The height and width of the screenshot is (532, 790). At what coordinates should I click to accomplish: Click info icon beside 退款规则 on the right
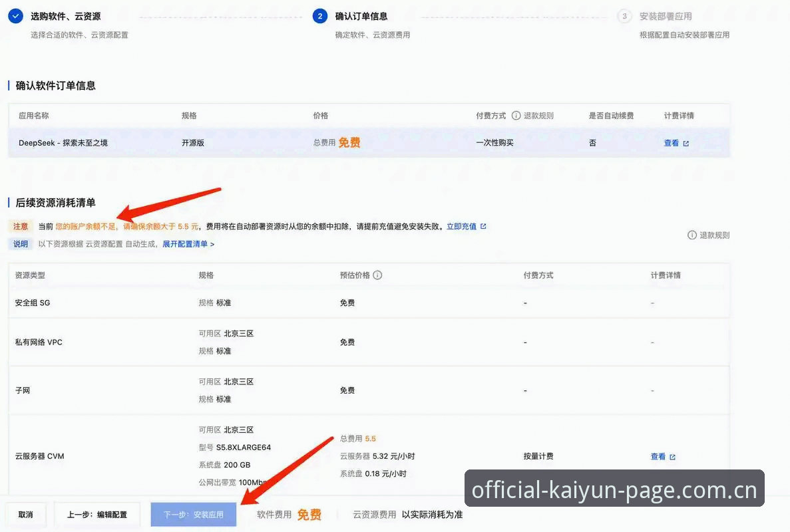pos(692,235)
